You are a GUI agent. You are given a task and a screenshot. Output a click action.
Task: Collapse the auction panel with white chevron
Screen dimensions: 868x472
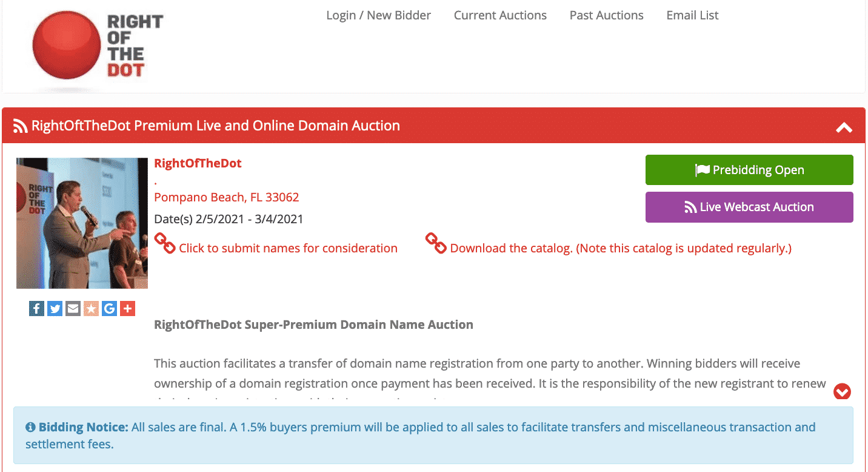tap(844, 127)
